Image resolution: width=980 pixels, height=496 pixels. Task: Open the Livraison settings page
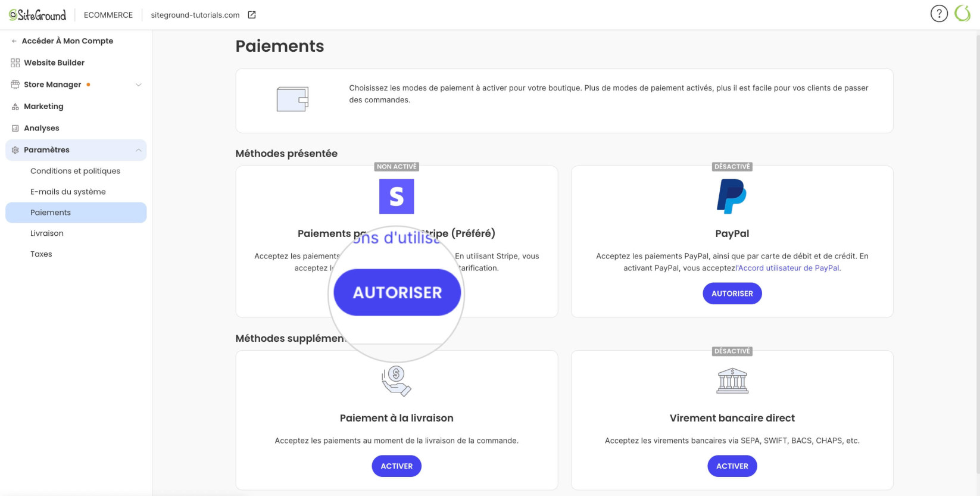point(76,233)
